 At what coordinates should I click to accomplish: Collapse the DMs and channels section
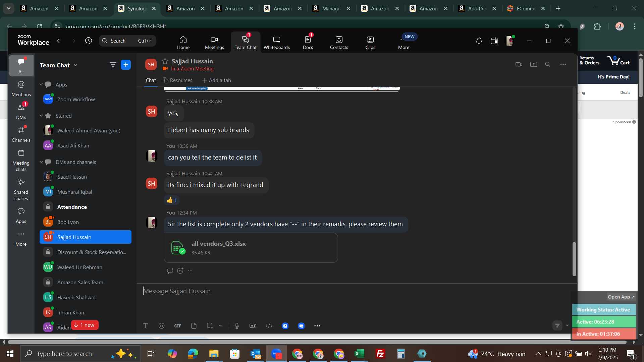(41, 162)
